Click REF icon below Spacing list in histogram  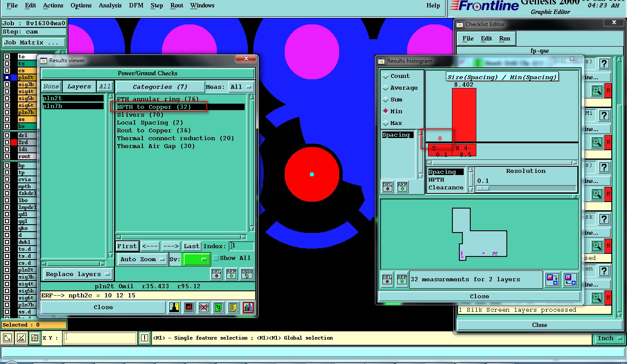[402, 186]
